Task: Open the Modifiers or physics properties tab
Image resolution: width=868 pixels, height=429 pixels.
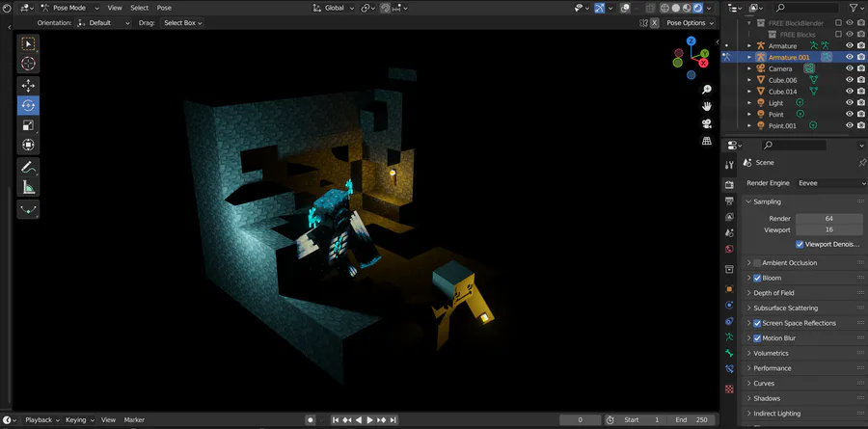Action: point(729,305)
